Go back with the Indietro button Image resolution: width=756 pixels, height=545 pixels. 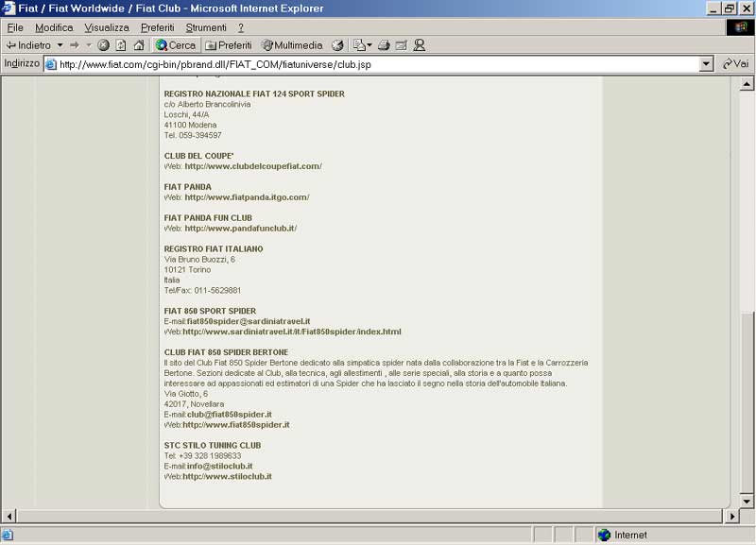pos(28,45)
